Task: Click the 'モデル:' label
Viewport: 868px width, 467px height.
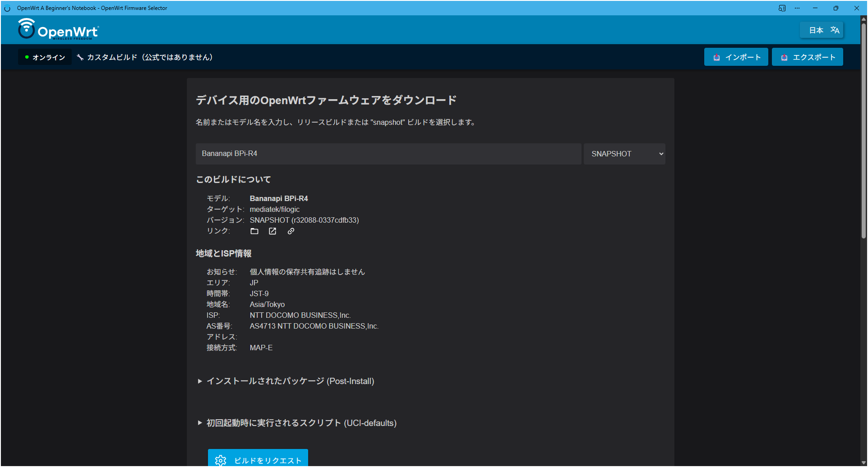Action: (218, 198)
